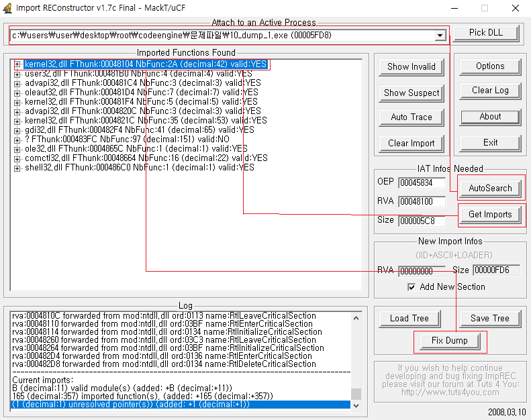Click the Save Tree button

489,319
